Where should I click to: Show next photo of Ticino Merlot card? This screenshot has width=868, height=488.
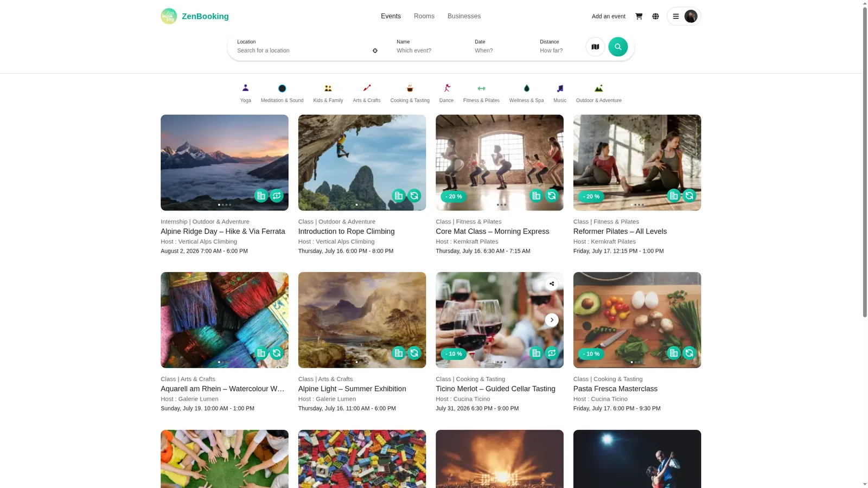552,320
